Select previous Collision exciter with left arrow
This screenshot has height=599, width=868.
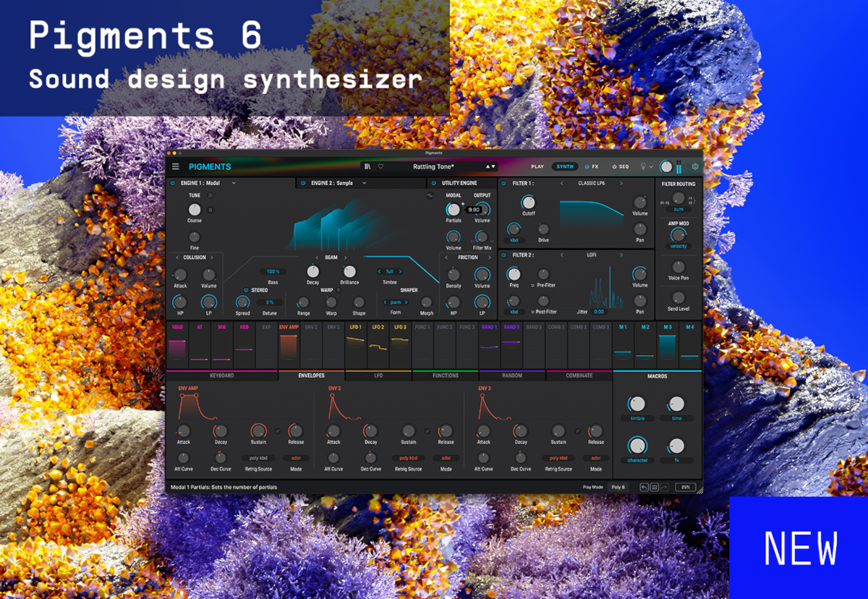pos(178,257)
